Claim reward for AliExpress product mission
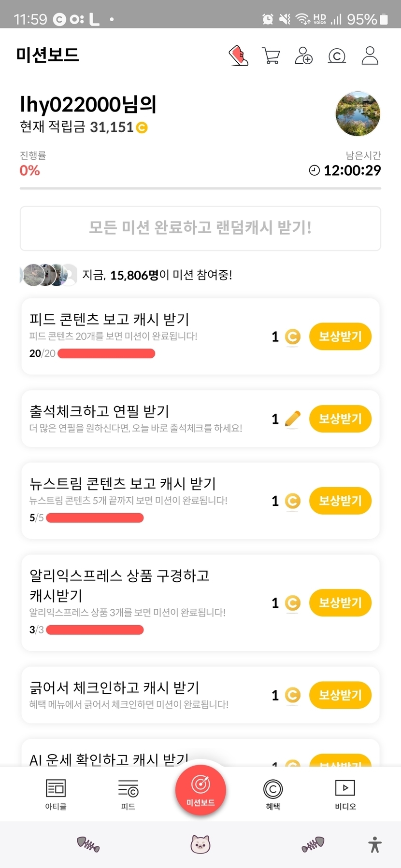This screenshot has width=401, height=868. click(x=340, y=602)
